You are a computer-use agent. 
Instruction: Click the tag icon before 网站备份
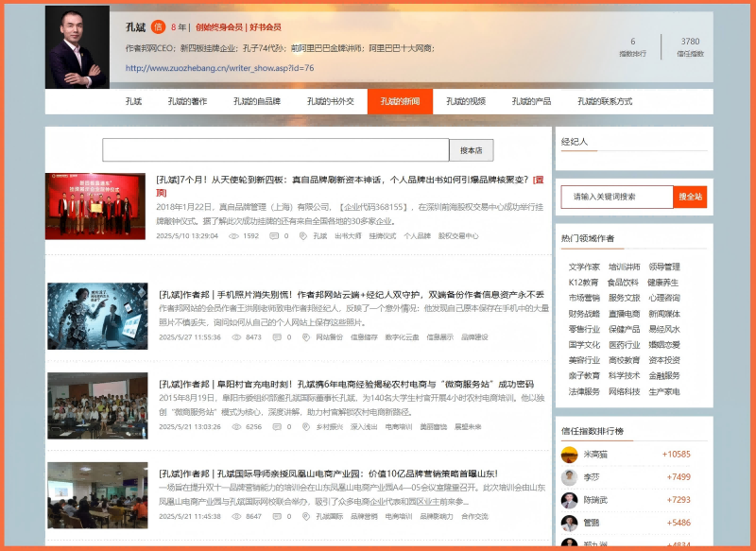pos(306,336)
